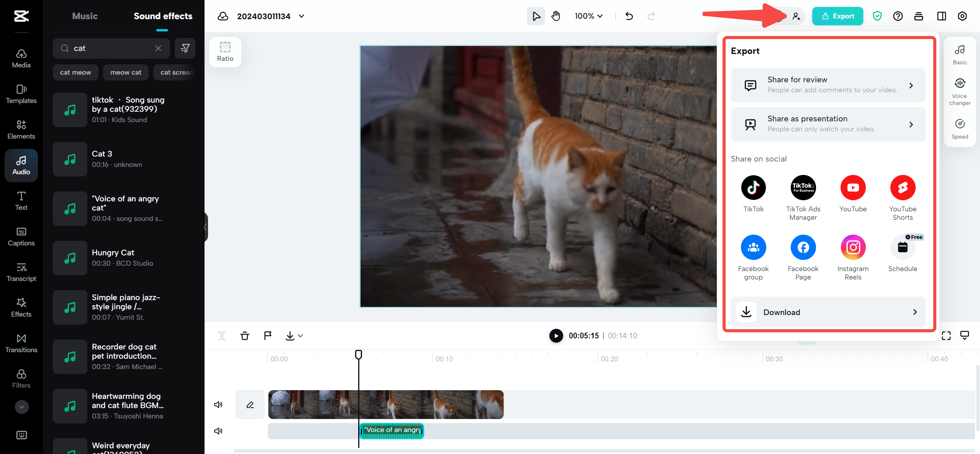The height and width of the screenshot is (454, 980).
Task: Open the timeline export options chevron
Action: (300, 335)
